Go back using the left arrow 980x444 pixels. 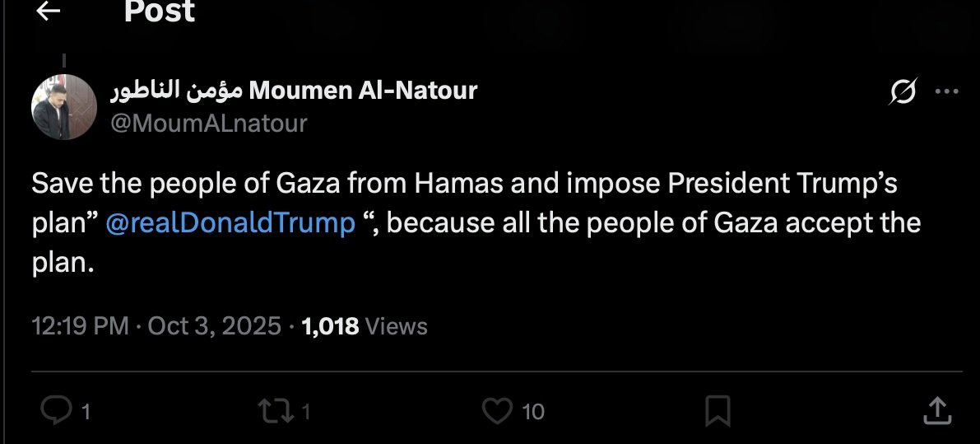click(48, 11)
